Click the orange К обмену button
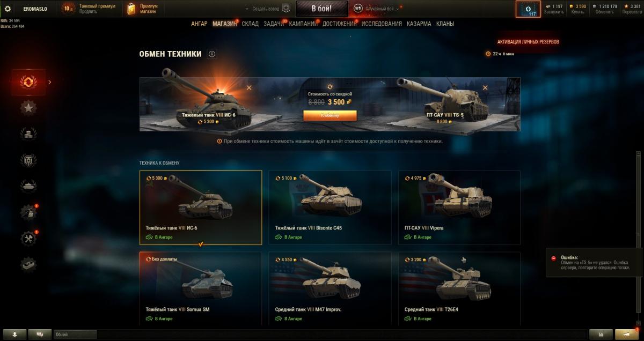Viewport: 644px width, 341px height. [330, 115]
